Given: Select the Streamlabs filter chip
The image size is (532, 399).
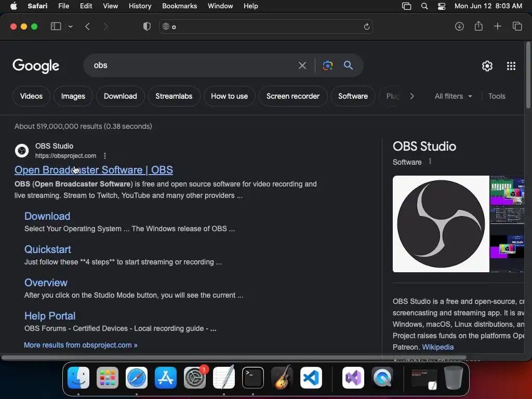Looking at the screenshot, I should coord(174,96).
